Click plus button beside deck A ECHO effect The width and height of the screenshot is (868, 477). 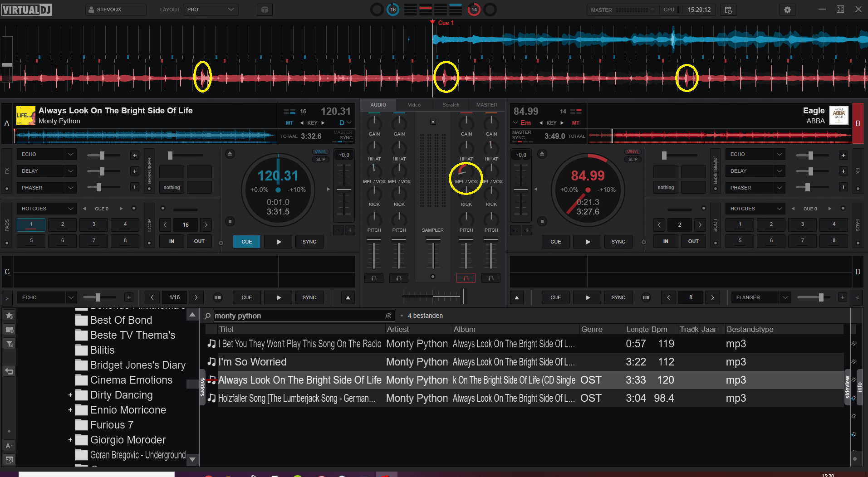pos(135,155)
